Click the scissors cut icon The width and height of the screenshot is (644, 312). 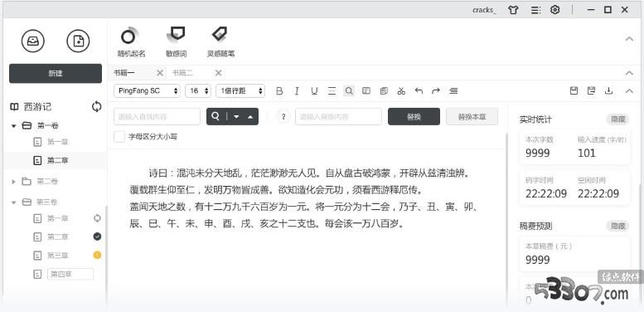click(x=401, y=90)
